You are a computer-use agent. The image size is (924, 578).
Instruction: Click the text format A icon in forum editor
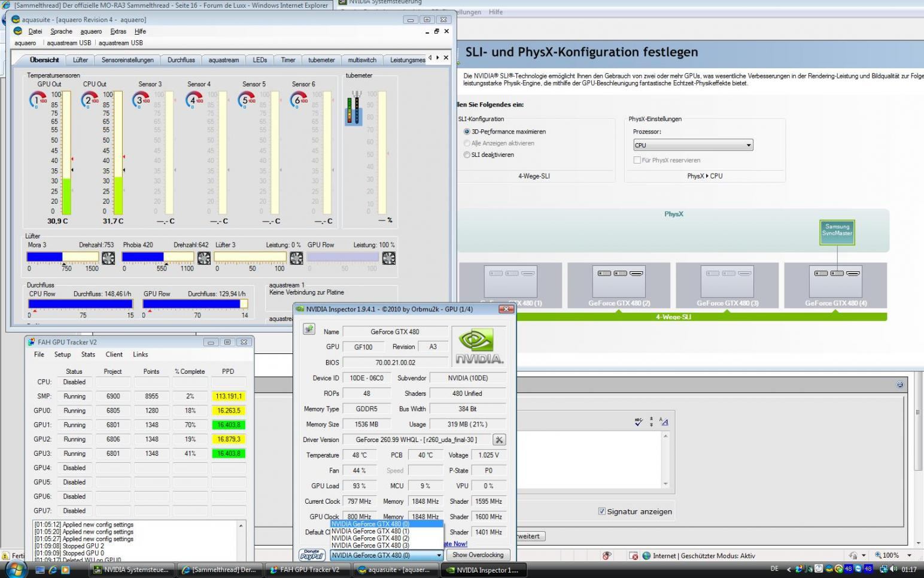click(663, 422)
